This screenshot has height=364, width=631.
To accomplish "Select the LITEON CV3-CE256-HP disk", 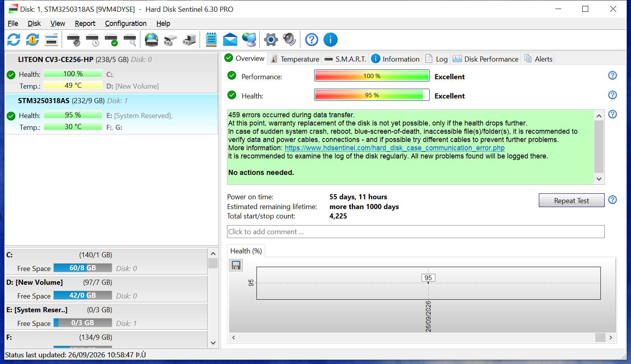I will click(x=111, y=73).
